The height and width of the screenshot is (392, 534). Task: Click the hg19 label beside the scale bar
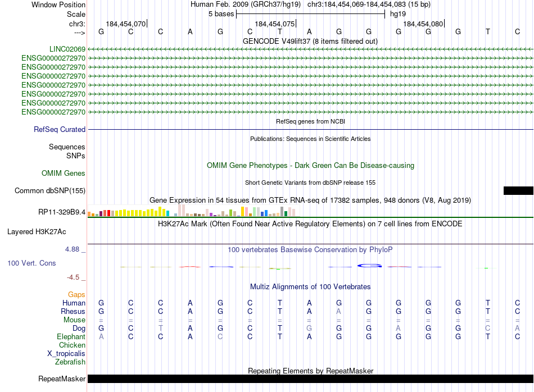(x=398, y=14)
